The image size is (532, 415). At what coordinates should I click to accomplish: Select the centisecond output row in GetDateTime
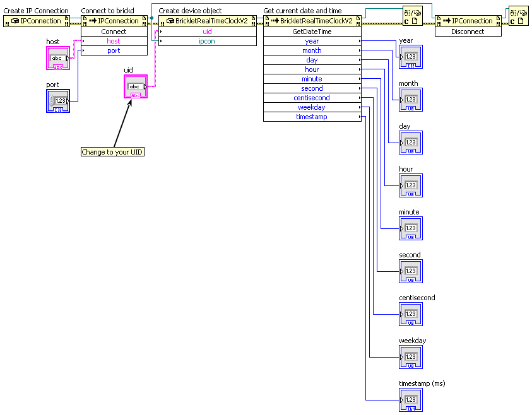(x=312, y=98)
